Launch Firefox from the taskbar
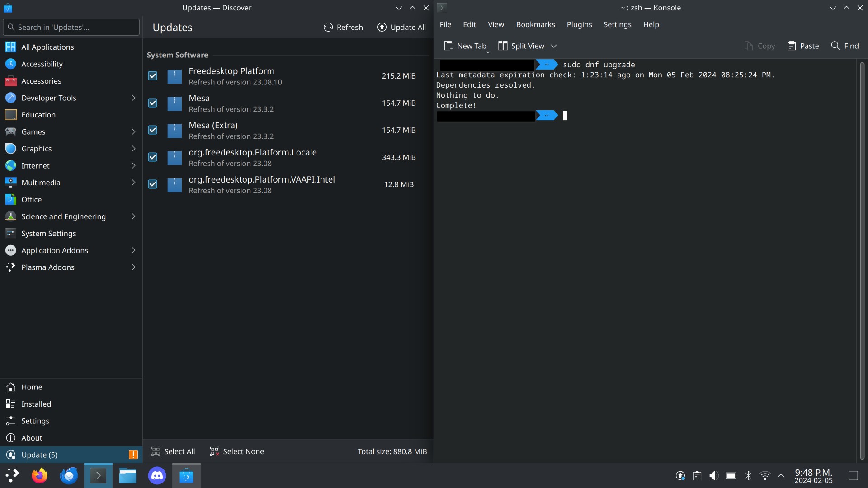The image size is (868, 488). (x=39, y=476)
